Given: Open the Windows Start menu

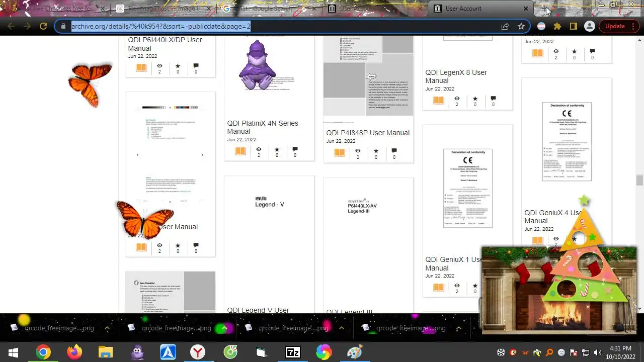Looking at the screenshot, I should 14,352.
